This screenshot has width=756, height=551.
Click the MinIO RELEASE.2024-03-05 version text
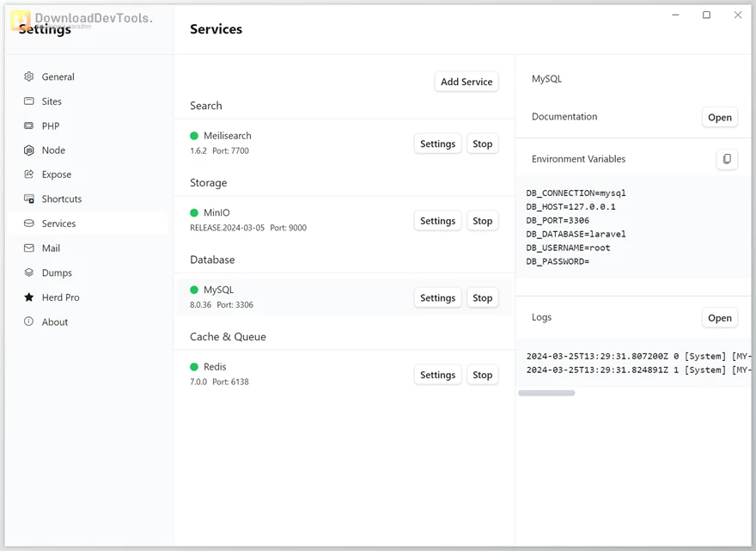[227, 228]
